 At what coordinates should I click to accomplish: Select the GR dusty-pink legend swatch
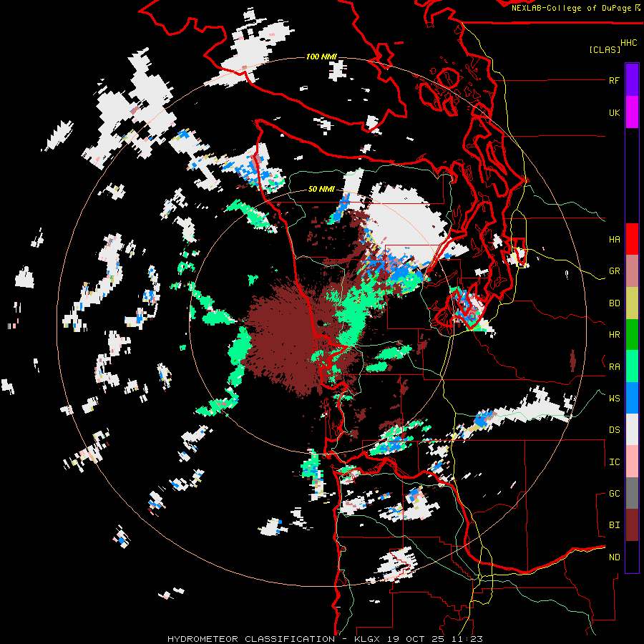632,271
